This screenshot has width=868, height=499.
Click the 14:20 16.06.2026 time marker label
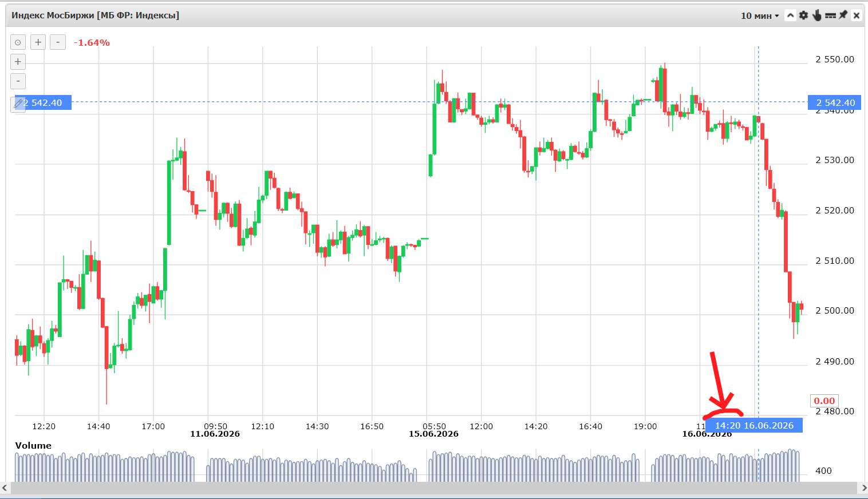[x=754, y=425]
